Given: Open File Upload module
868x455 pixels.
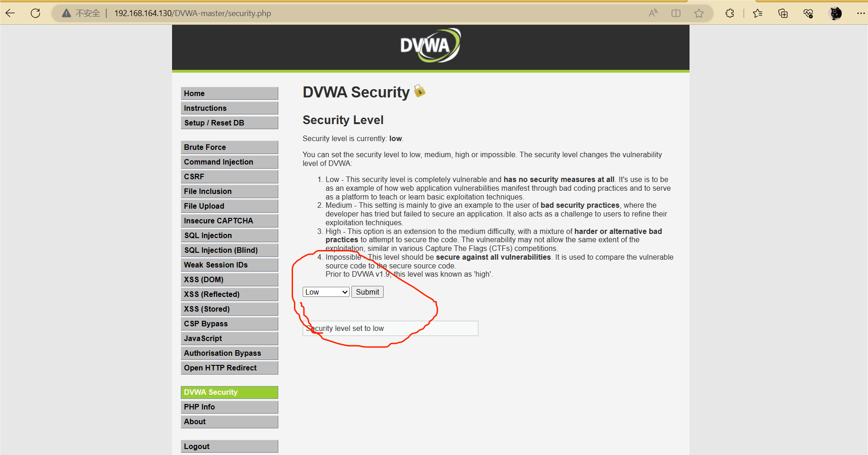Looking at the screenshot, I should [230, 206].
